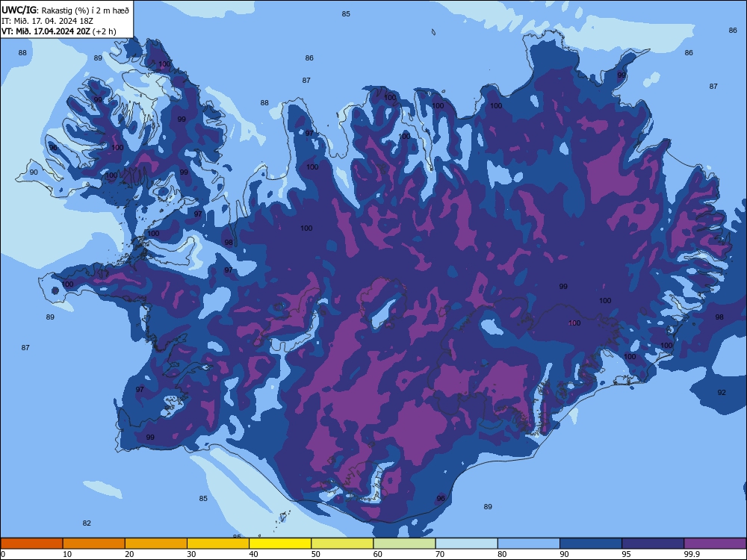Select the 'IT: Mið. 17. 04. 2024 18Z' line
The height and width of the screenshot is (560, 747).
pyautogui.click(x=47, y=21)
